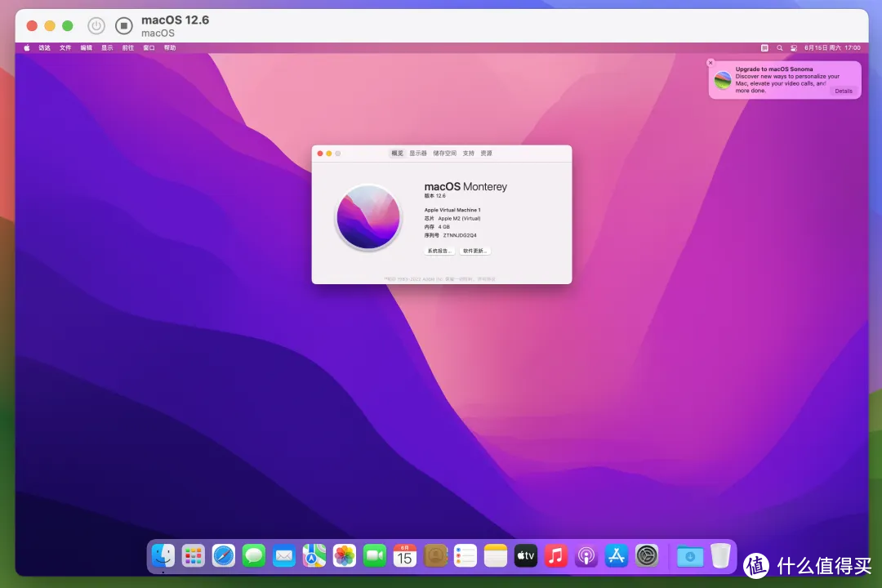Minimize the About This Mac window
Viewport: 882px width, 588px height.
[329, 154]
